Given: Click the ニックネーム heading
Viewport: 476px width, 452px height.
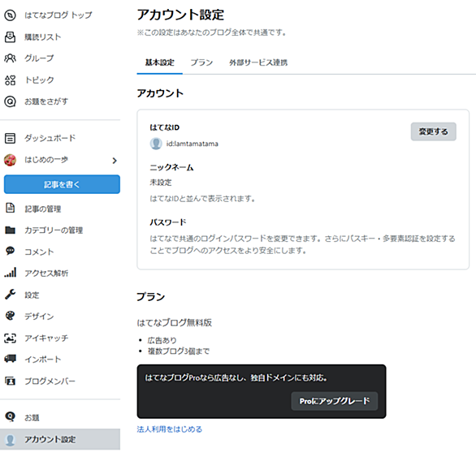Looking at the screenshot, I should 171,167.
